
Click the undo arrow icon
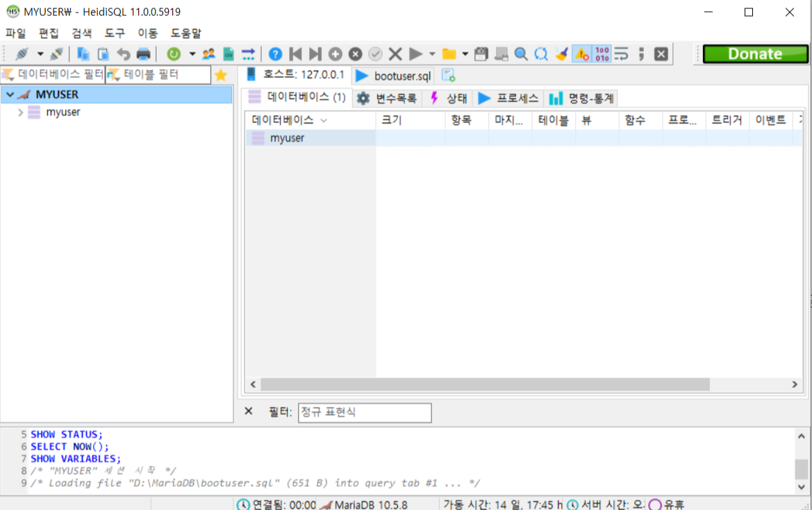coord(123,54)
